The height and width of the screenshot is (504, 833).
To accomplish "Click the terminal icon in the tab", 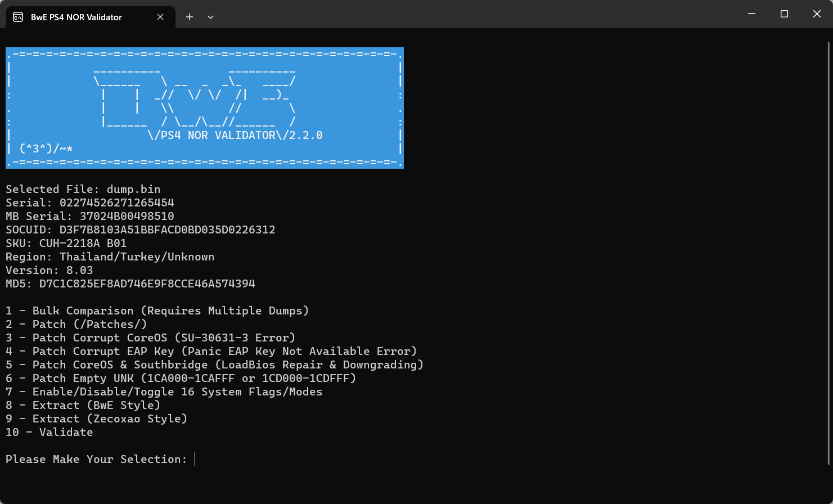I will coord(18,17).
